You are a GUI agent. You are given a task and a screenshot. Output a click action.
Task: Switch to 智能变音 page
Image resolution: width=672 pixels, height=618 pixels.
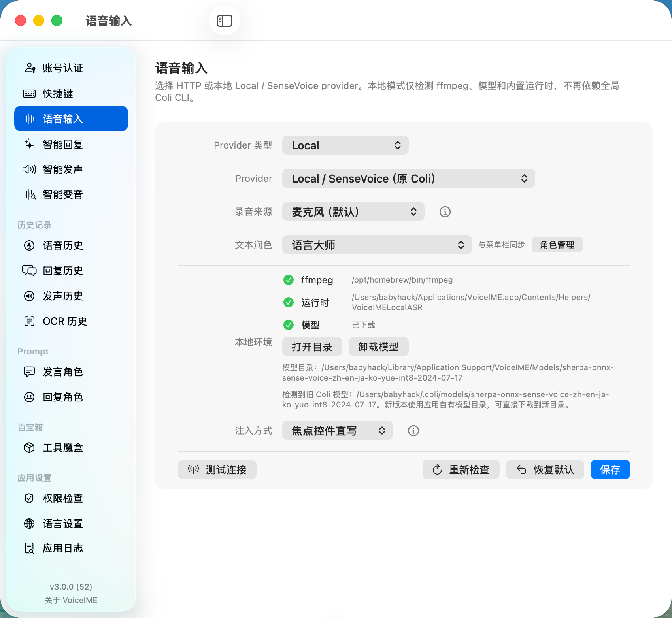71,194
